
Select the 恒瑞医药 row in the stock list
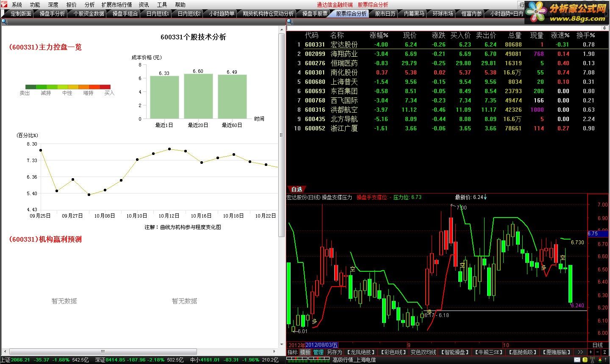pyautogui.click(x=447, y=63)
